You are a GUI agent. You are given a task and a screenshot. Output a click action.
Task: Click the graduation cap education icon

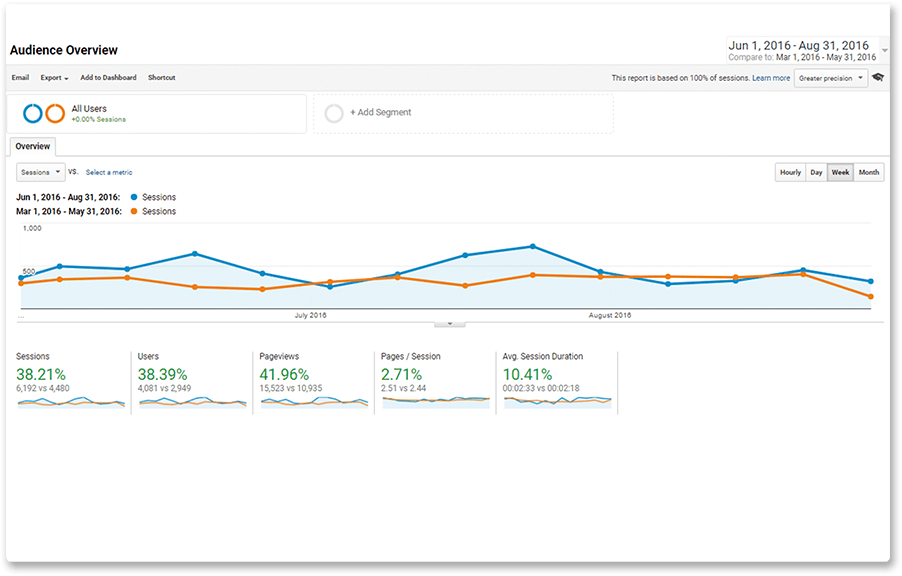coord(878,78)
